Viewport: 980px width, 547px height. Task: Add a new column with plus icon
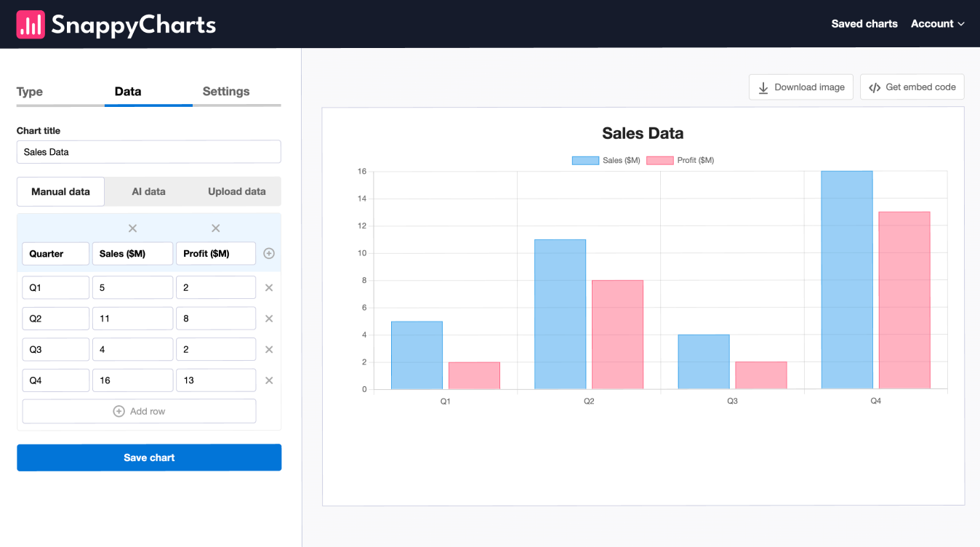(x=269, y=254)
